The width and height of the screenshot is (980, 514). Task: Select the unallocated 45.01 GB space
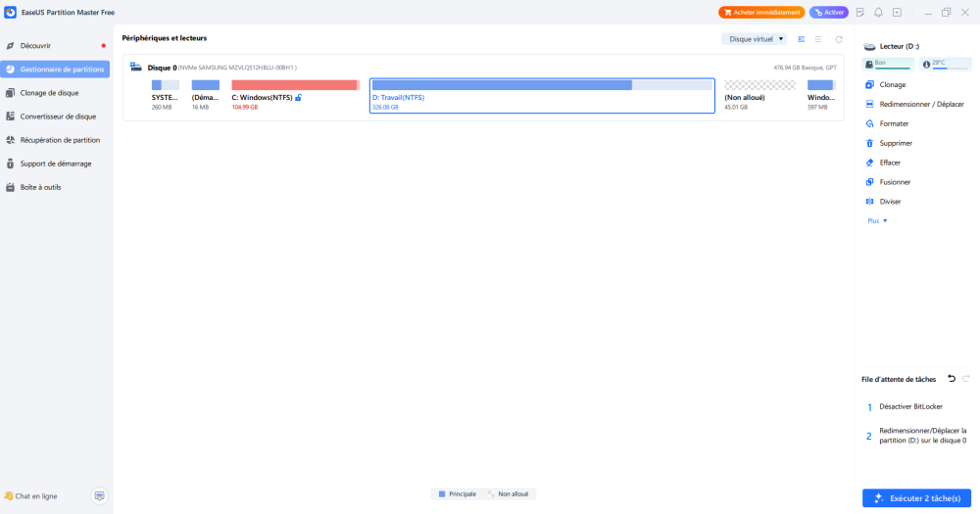759,85
